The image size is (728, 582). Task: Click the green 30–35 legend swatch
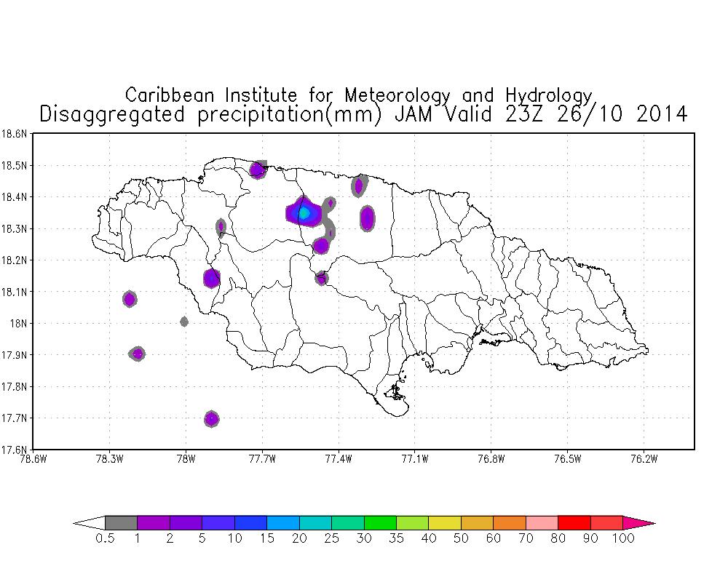tap(380, 522)
